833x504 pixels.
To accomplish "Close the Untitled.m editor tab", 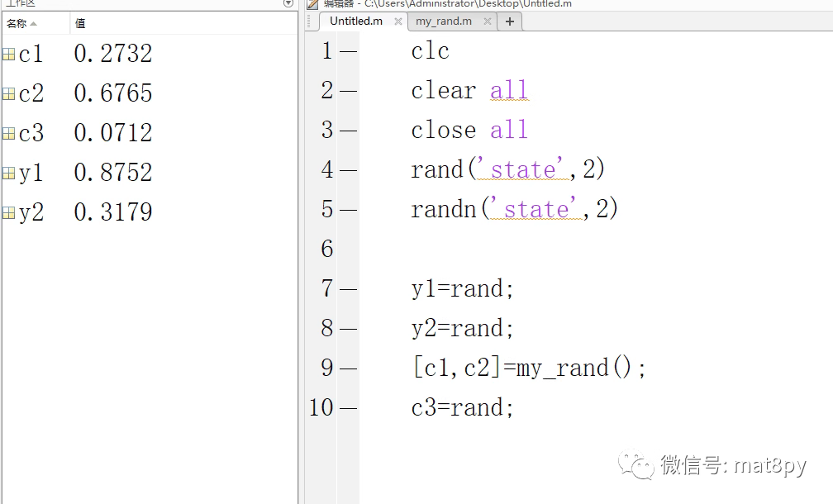I will click(x=397, y=21).
